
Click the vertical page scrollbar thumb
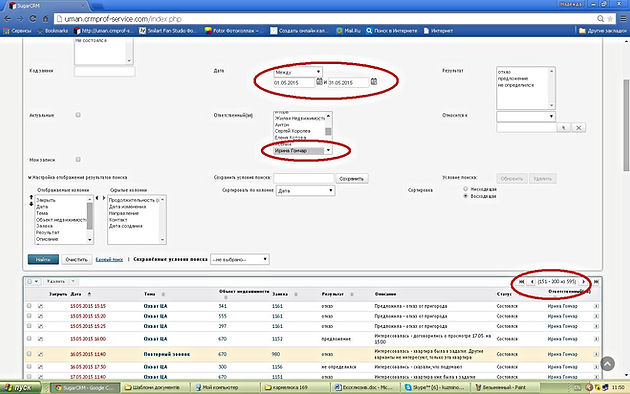pyautogui.click(x=626, y=125)
